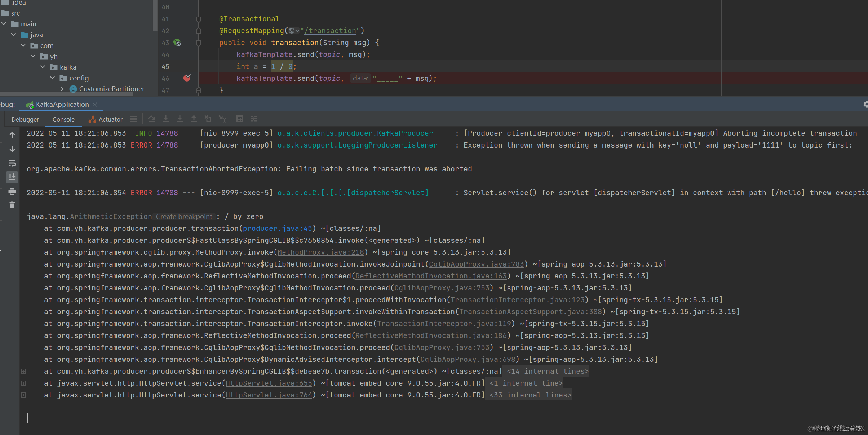This screenshot has width=868, height=435.
Task: Expand the CustomizePartitioner tree node
Action: [62, 89]
